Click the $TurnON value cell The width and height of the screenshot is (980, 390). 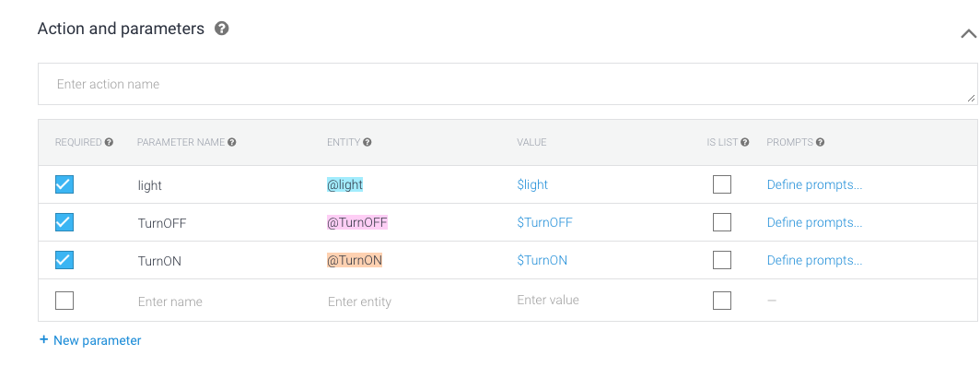tap(542, 260)
